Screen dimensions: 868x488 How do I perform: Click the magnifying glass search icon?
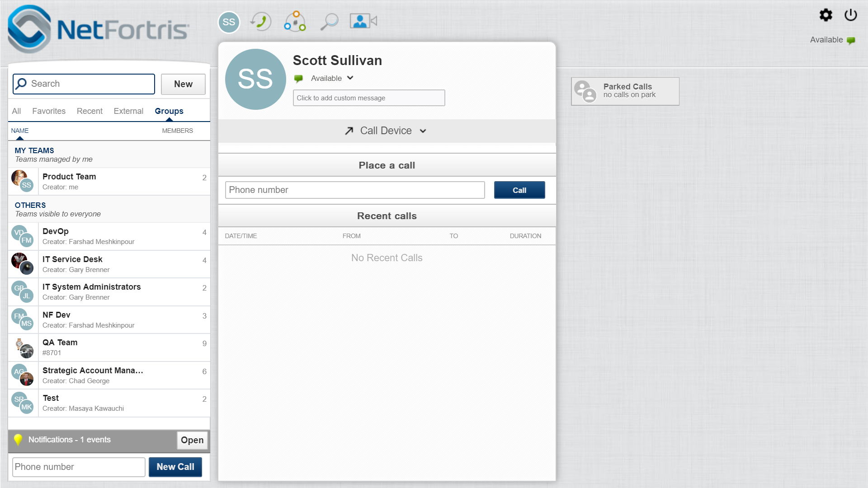click(x=329, y=21)
